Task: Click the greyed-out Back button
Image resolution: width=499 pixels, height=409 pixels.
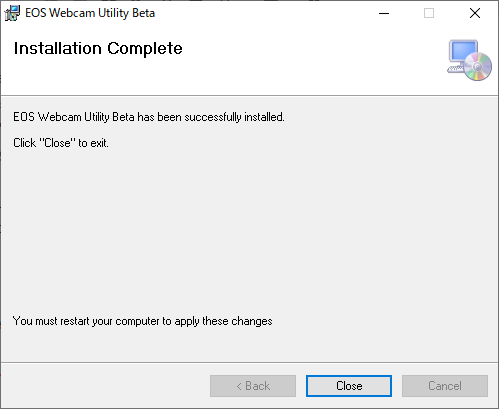Action: tap(253, 386)
